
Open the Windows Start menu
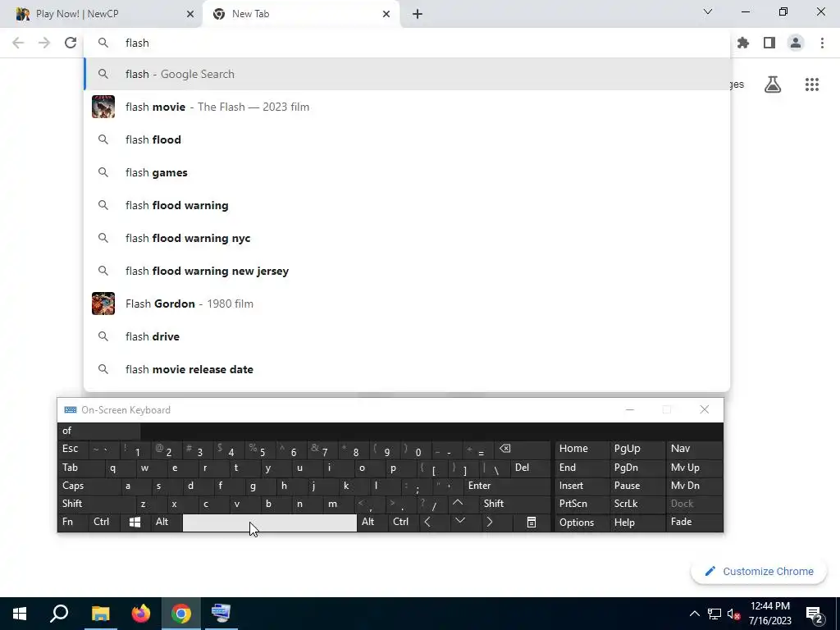point(20,614)
